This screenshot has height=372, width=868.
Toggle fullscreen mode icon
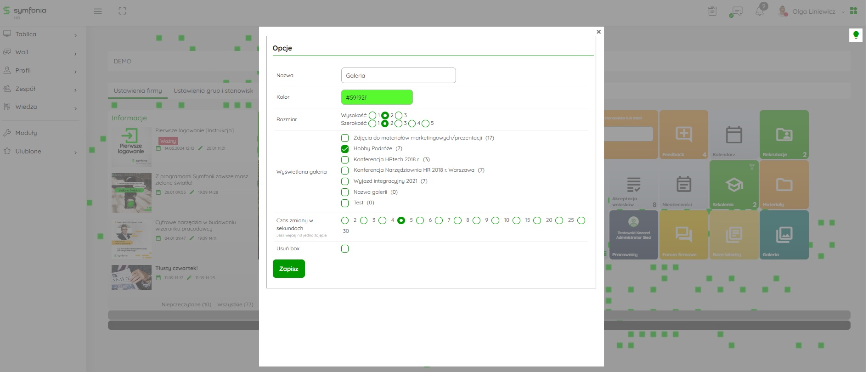click(x=122, y=11)
